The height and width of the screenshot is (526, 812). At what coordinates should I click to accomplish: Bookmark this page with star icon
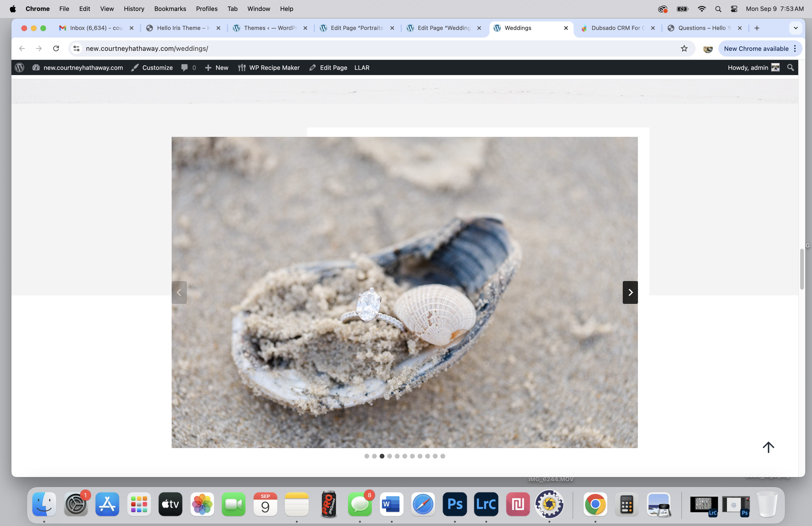[x=684, y=48]
